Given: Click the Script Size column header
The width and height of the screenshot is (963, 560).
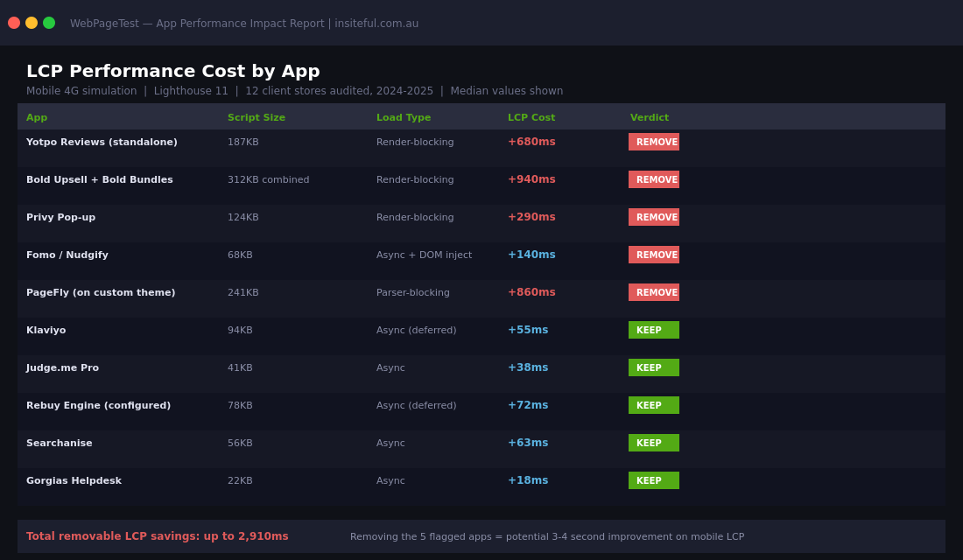Looking at the screenshot, I should (257, 117).
